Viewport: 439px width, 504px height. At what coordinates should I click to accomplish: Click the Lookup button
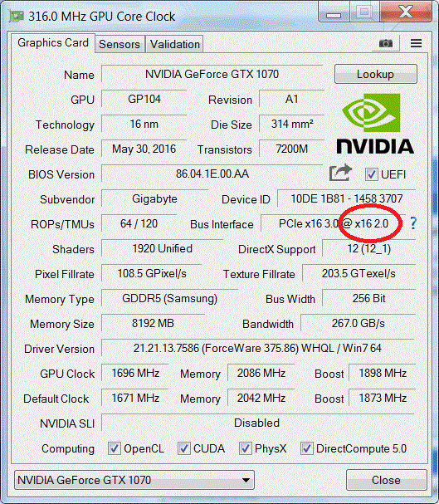376,74
